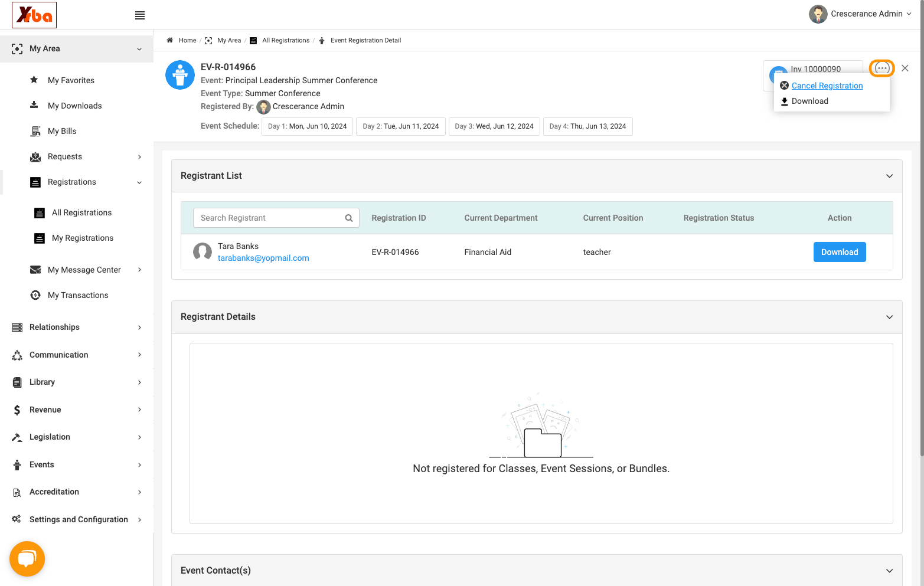
Task: Click tarabanks@yopmail.com email link
Action: [263, 258]
